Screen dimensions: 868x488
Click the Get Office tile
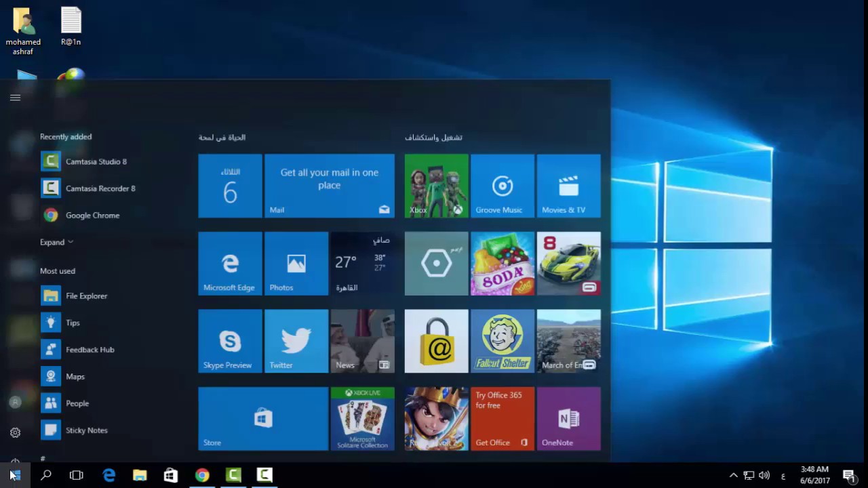click(x=502, y=419)
